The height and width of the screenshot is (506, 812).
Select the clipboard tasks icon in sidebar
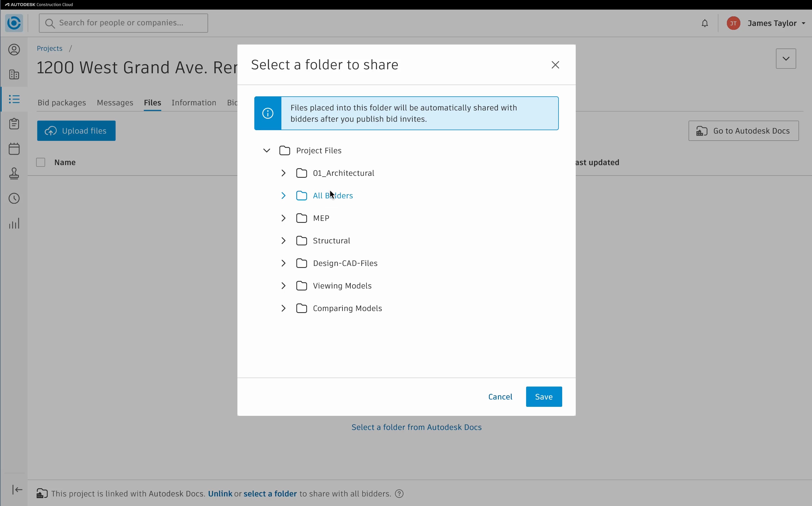coord(14,123)
